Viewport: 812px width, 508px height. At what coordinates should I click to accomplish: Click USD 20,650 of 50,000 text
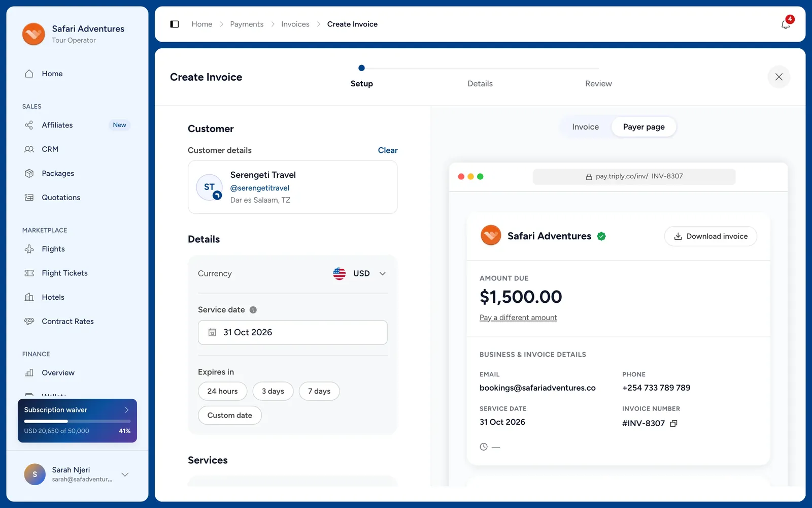click(x=56, y=431)
